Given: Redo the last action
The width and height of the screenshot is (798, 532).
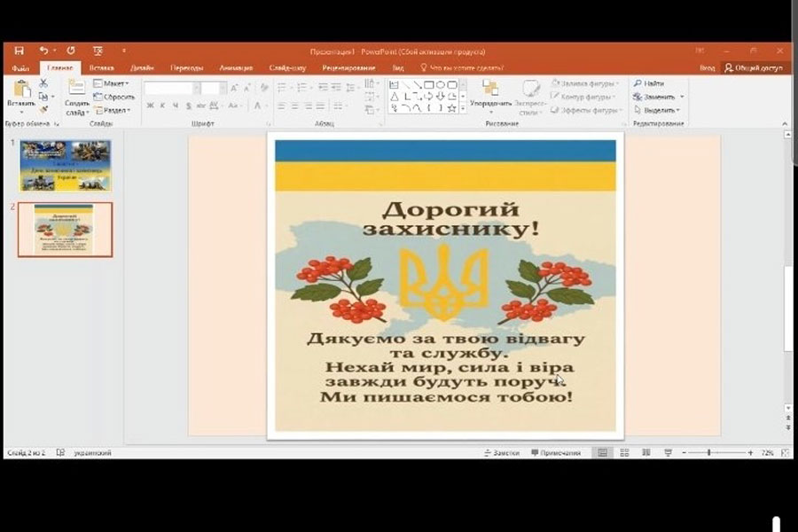Looking at the screenshot, I should pyautogui.click(x=71, y=51).
